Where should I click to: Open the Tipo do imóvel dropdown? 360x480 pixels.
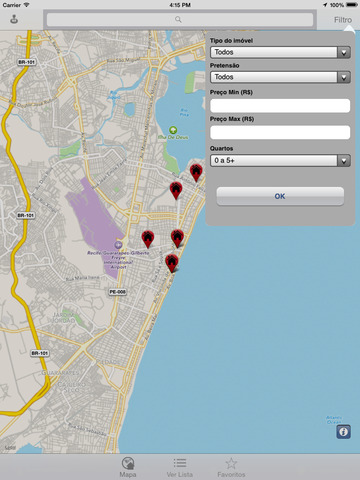[x=280, y=52]
